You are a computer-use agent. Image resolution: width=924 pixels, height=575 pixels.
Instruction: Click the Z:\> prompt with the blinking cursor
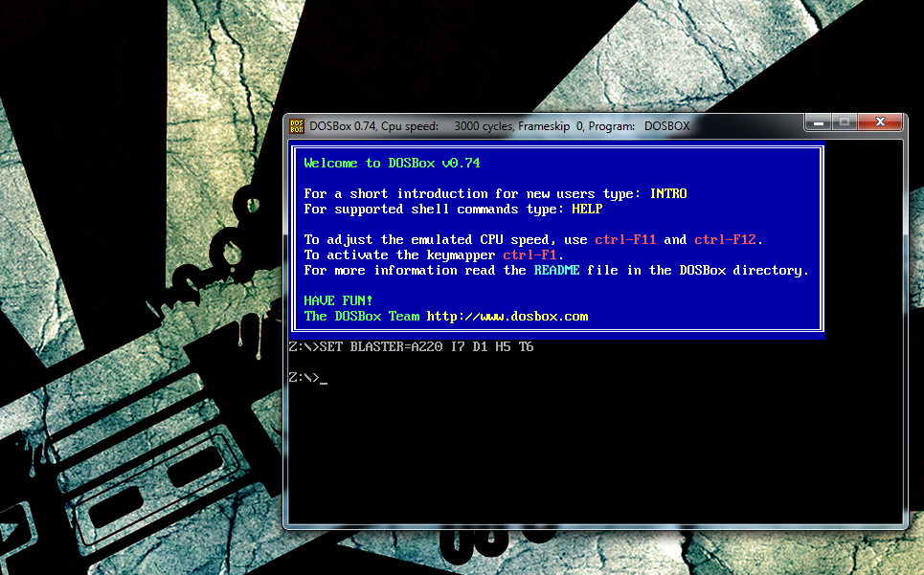[308, 377]
